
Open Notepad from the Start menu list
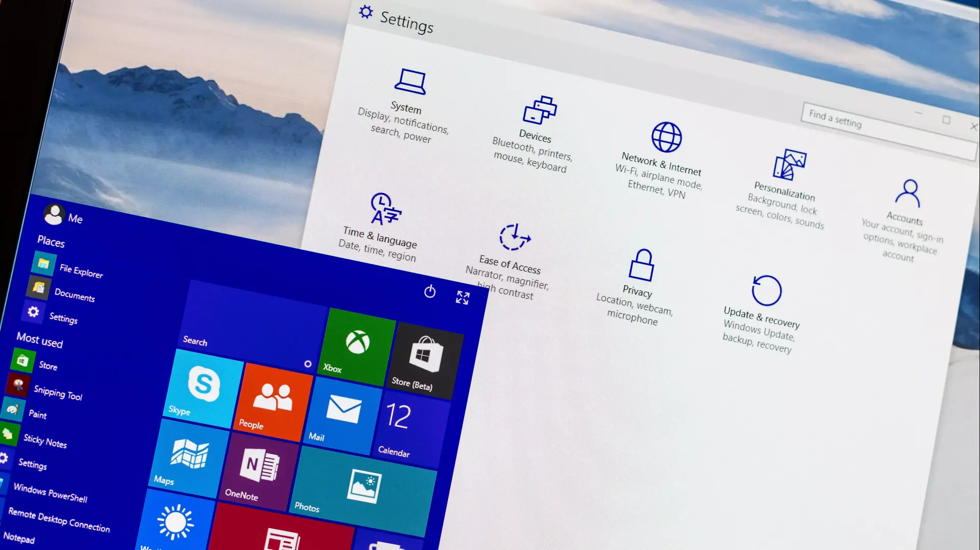click(18, 538)
